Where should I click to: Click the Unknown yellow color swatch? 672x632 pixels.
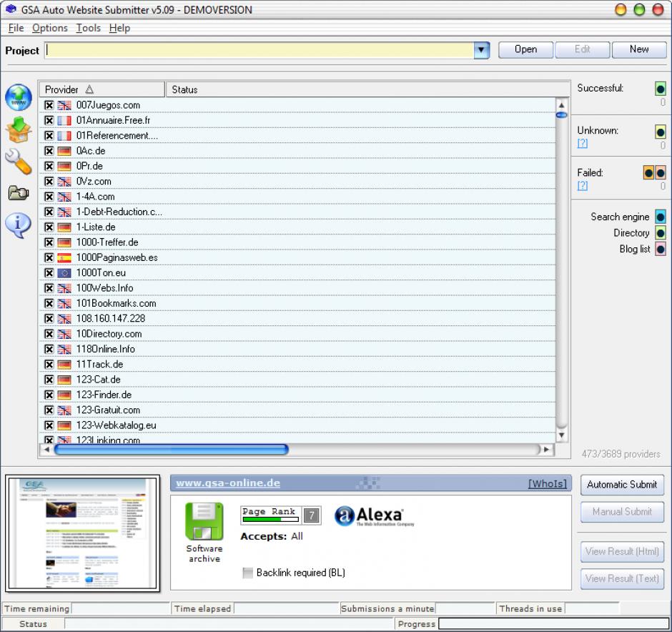pyautogui.click(x=661, y=132)
